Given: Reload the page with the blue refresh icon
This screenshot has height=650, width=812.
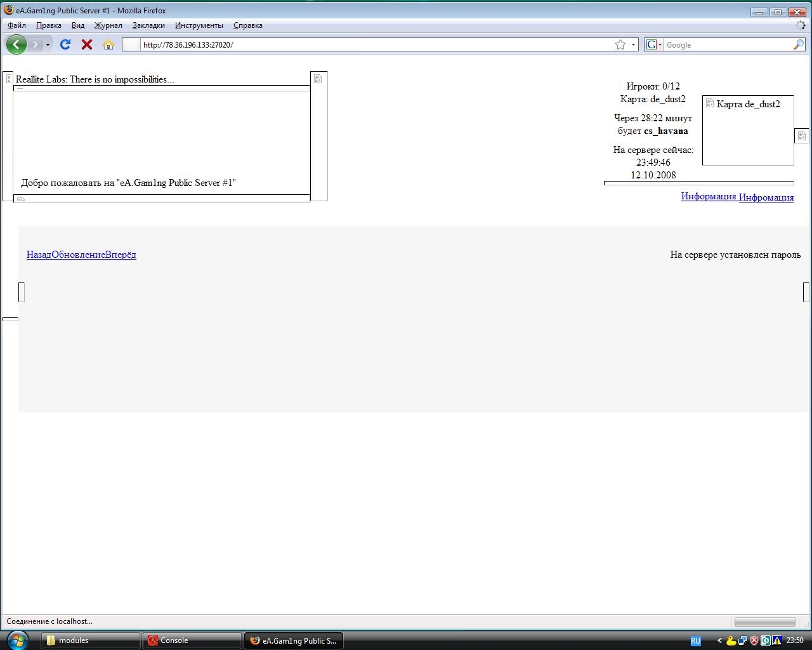Looking at the screenshot, I should tap(65, 44).
